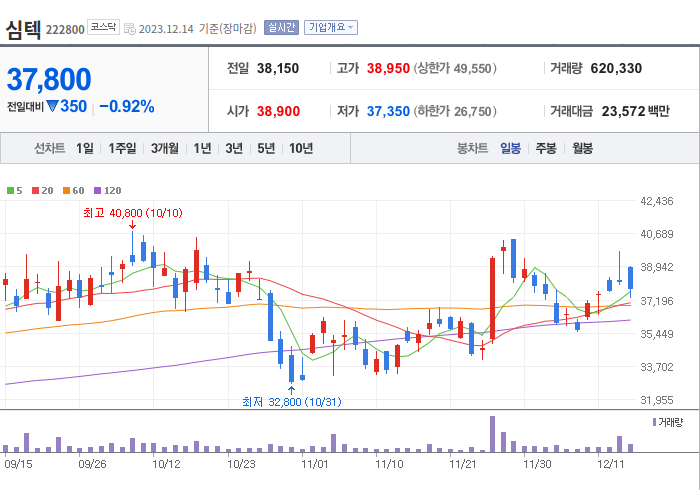The height and width of the screenshot is (490, 700).
Task: Click the 시가 value 38,900
Action: click(278, 111)
